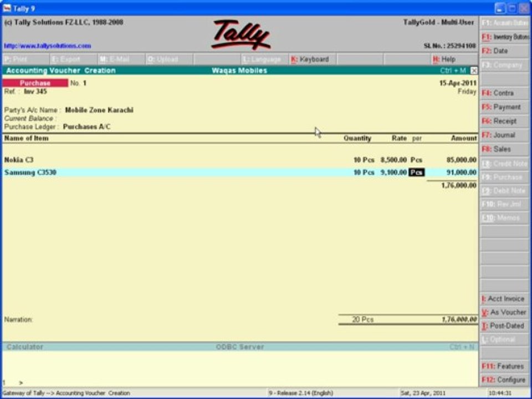Click Waqas Mobiles company name

(x=239, y=70)
